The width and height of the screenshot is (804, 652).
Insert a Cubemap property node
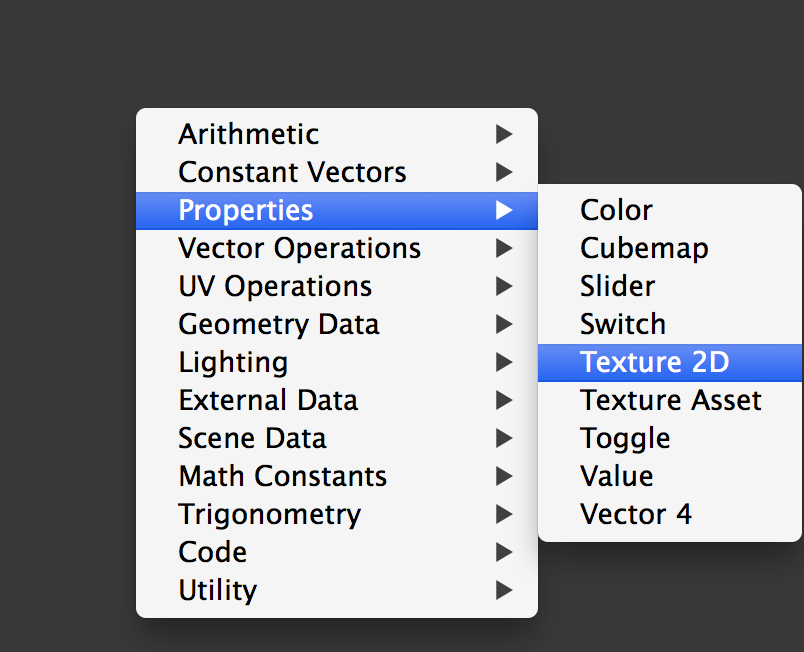pyautogui.click(x=644, y=248)
